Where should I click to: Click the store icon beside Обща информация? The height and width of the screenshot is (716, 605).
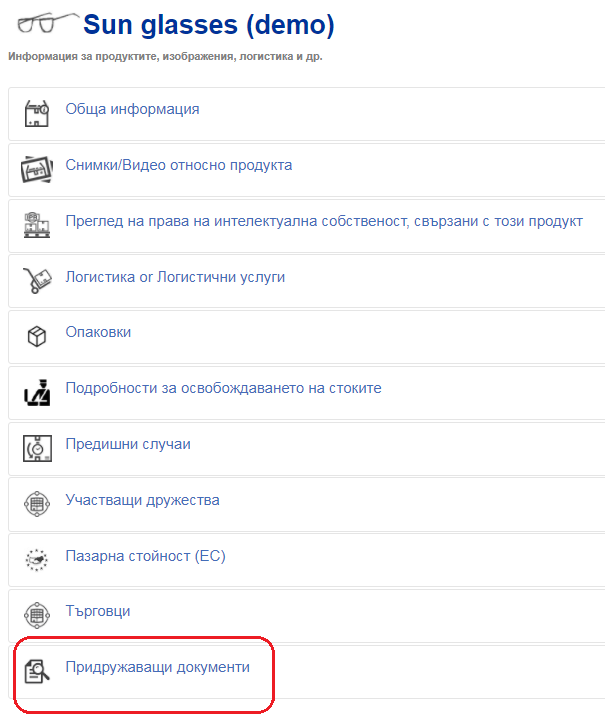[37, 114]
